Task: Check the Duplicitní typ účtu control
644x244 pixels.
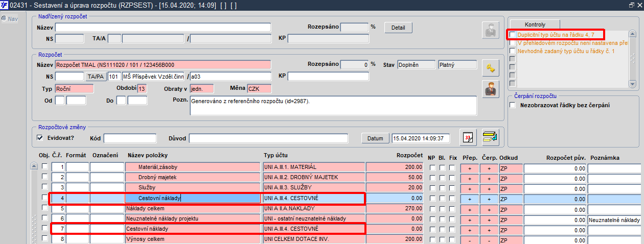Action: 513,34
